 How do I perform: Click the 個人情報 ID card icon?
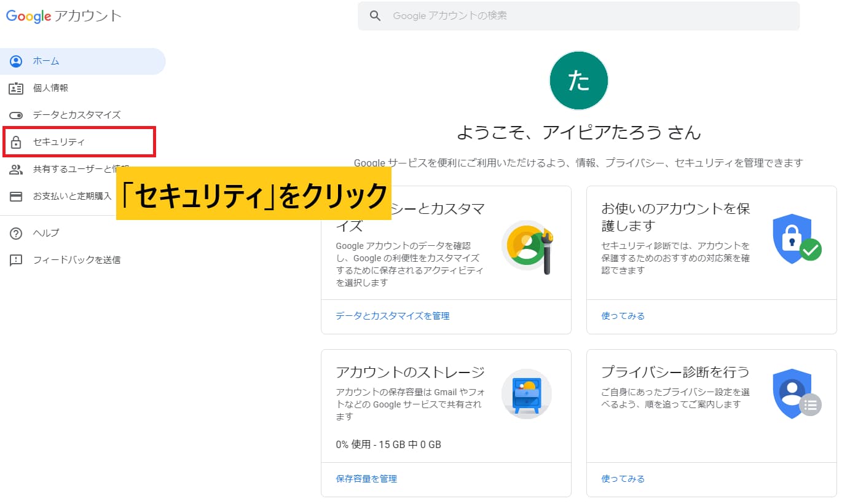16,88
